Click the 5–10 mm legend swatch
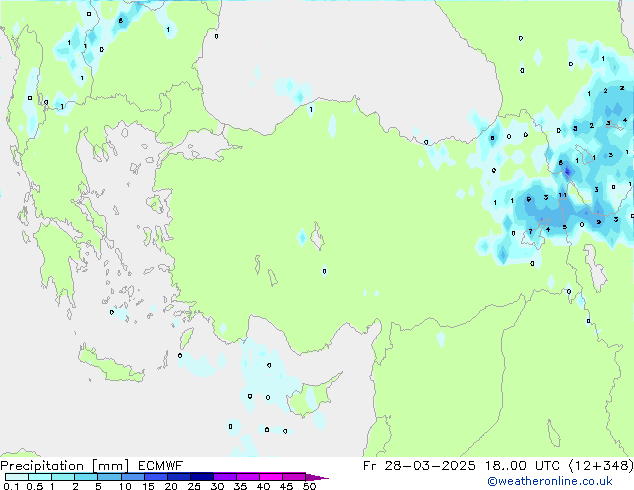The width and height of the screenshot is (634, 490). coord(109,477)
